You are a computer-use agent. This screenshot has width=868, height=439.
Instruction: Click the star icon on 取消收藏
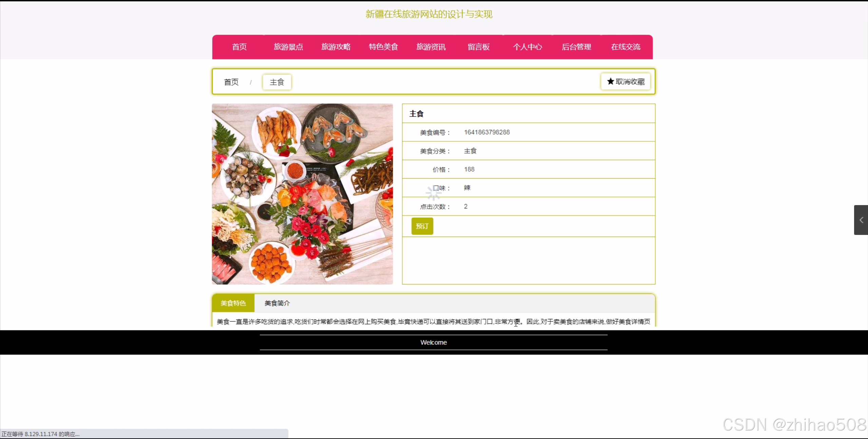610,81
